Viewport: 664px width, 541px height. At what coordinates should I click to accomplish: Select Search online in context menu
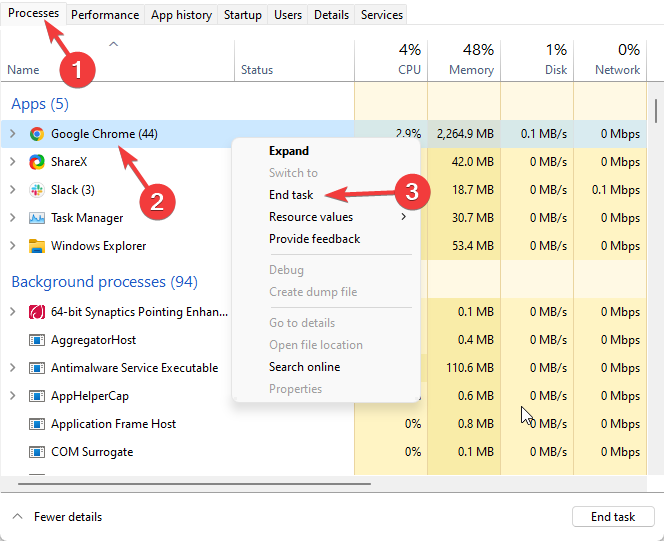(304, 367)
